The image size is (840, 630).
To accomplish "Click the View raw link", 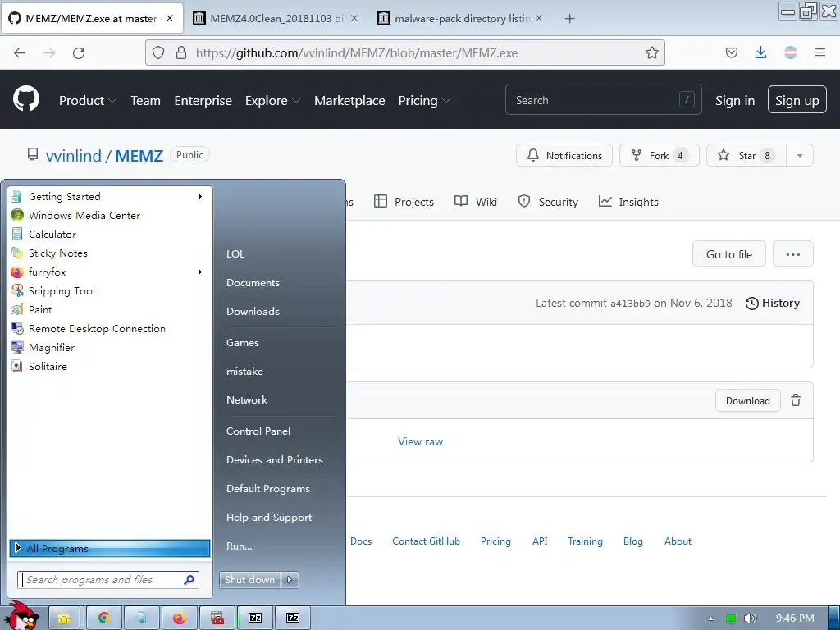I will tap(420, 442).
